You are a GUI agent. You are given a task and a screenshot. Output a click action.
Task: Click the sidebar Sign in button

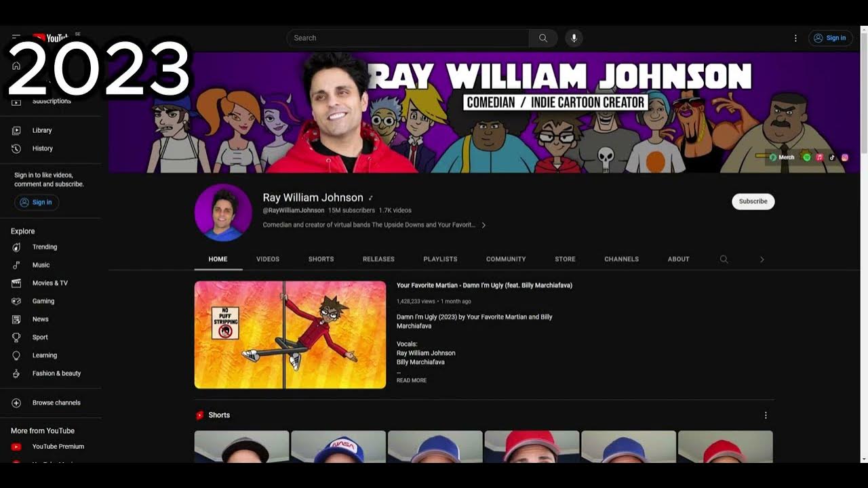(x=37, y=202)
